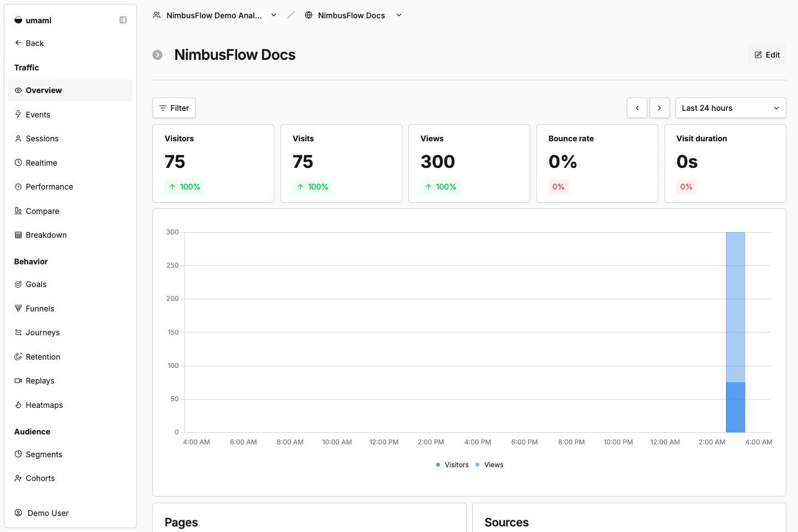Viewport: 798px width, 532px height.
Task: Open the Heatmaps page
Action: click(70, 405)
